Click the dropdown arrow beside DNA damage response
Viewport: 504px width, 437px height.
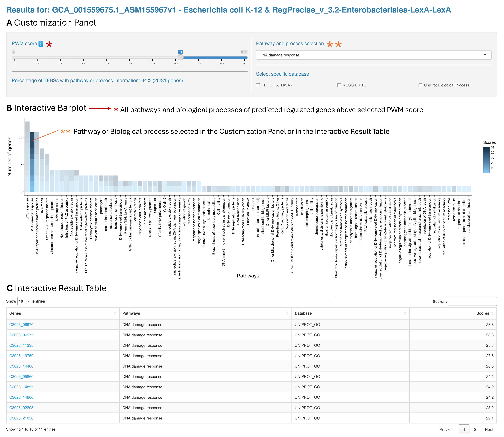click(x=485, y=55)
